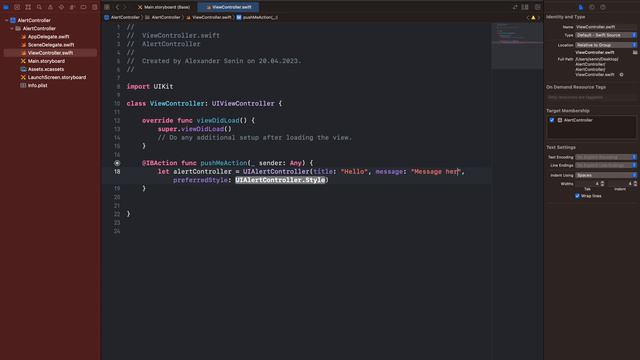Adjust the Indent width stepper

[x=635, y=184]
